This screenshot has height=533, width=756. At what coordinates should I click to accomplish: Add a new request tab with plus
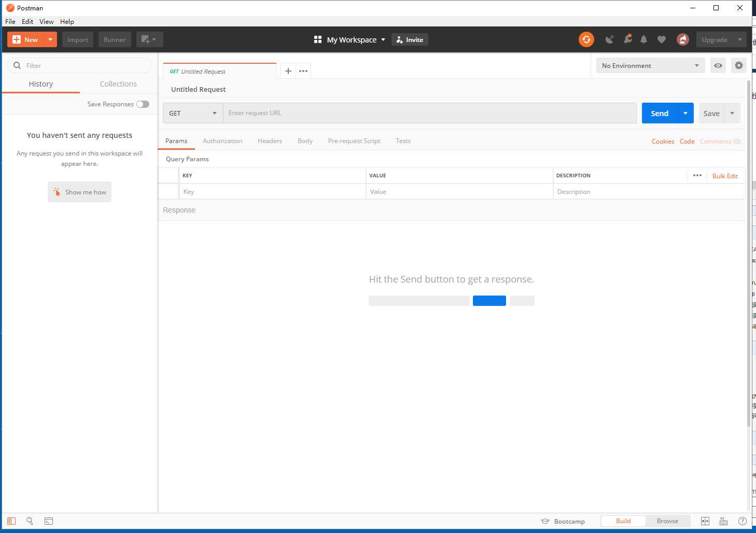[x=288, y=71]
